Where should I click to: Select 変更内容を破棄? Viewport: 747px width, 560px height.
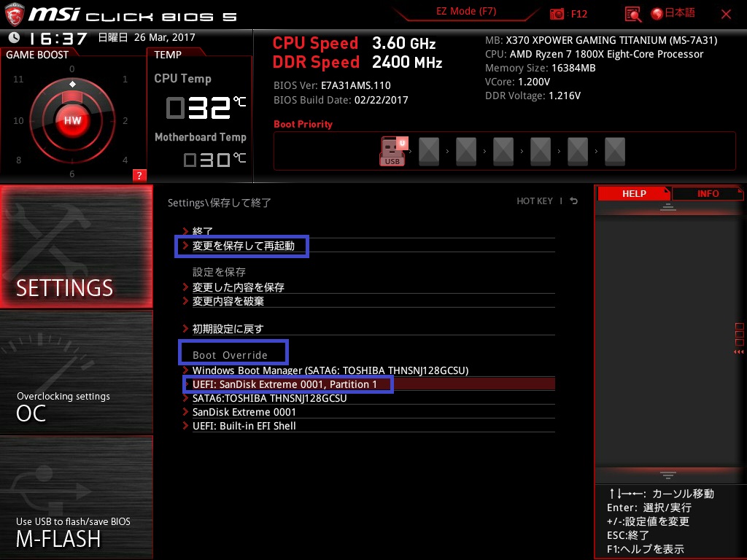[x=368, y=301]
